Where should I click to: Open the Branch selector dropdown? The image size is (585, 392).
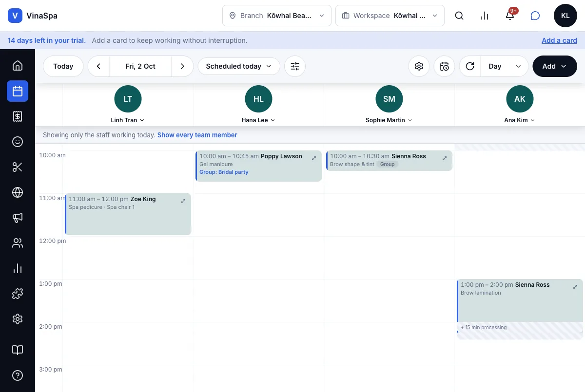point(277,16)
